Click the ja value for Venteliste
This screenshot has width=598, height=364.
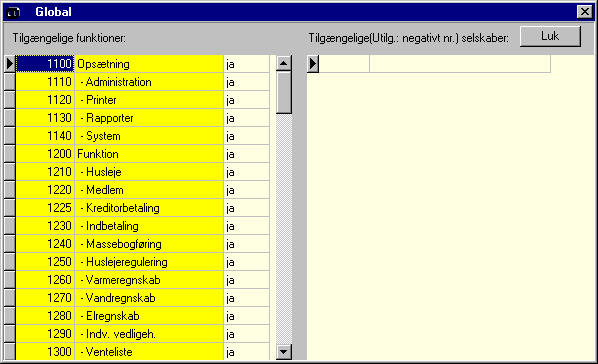tap(246, 351)
